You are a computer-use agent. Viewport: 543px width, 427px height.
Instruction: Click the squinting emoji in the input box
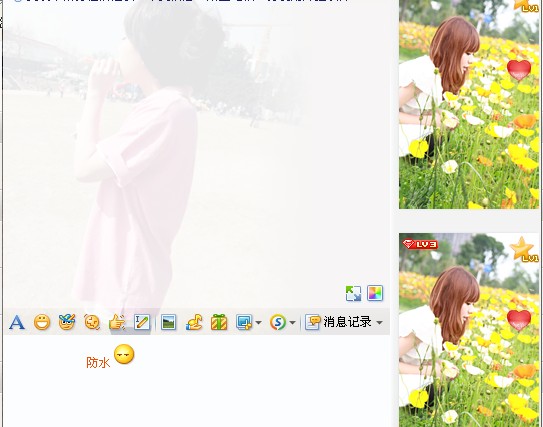[x=124, y=354]
